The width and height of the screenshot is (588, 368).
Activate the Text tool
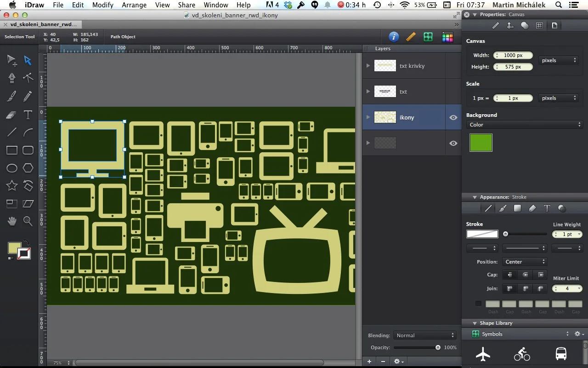(28, 115)
